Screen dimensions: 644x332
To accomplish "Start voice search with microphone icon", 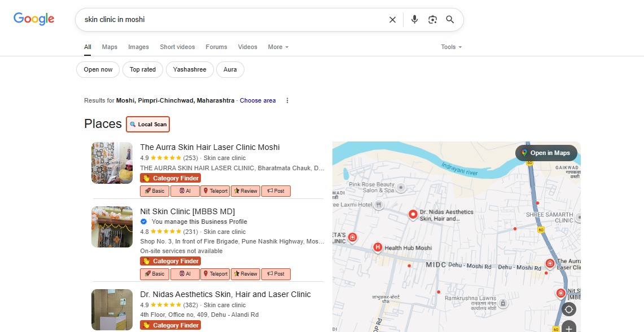I will [414, 20].
